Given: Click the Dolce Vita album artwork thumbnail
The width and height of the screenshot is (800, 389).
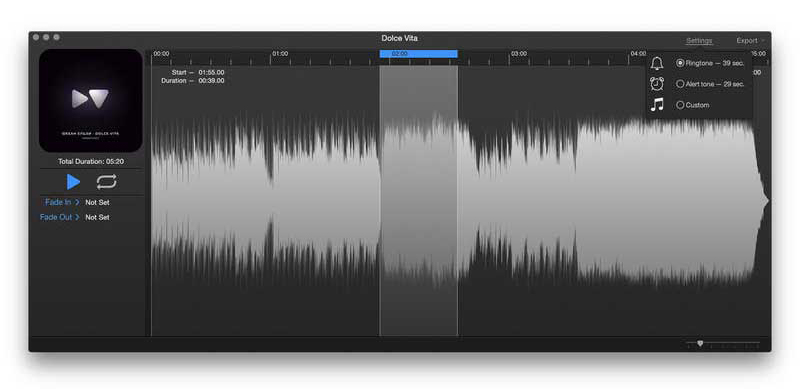Looking at the screenshot, I should pyautogui.click(x=91, y=101).
